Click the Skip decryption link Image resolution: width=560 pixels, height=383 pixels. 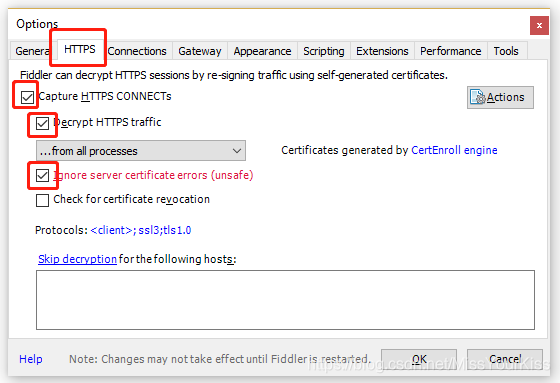(x=78, y=259)
